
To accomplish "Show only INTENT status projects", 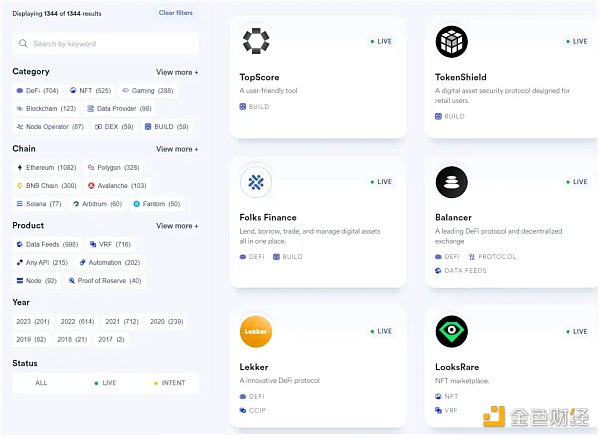I will [x=170, y=383].
